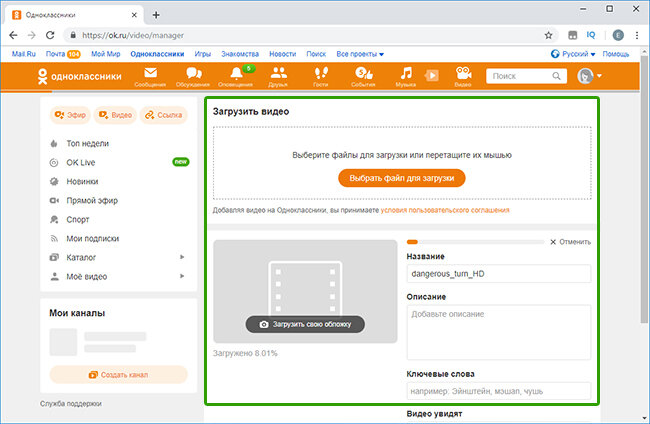Open a new browser tab

pos(156,15)
